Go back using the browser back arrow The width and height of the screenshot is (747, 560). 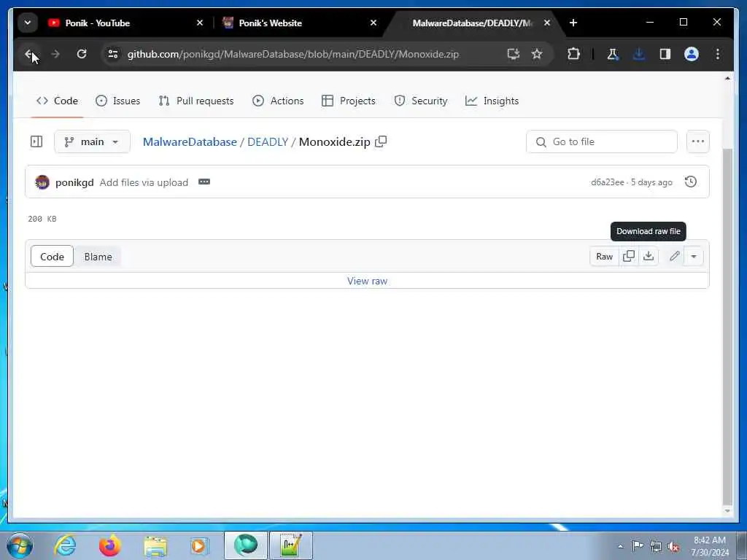click(29, 54)
